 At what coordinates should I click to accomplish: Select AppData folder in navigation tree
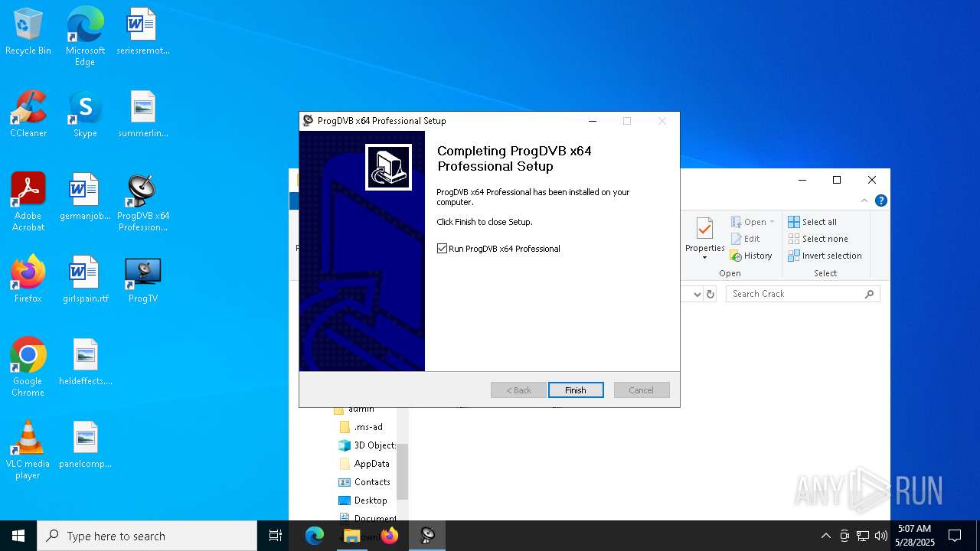(364, 464)
